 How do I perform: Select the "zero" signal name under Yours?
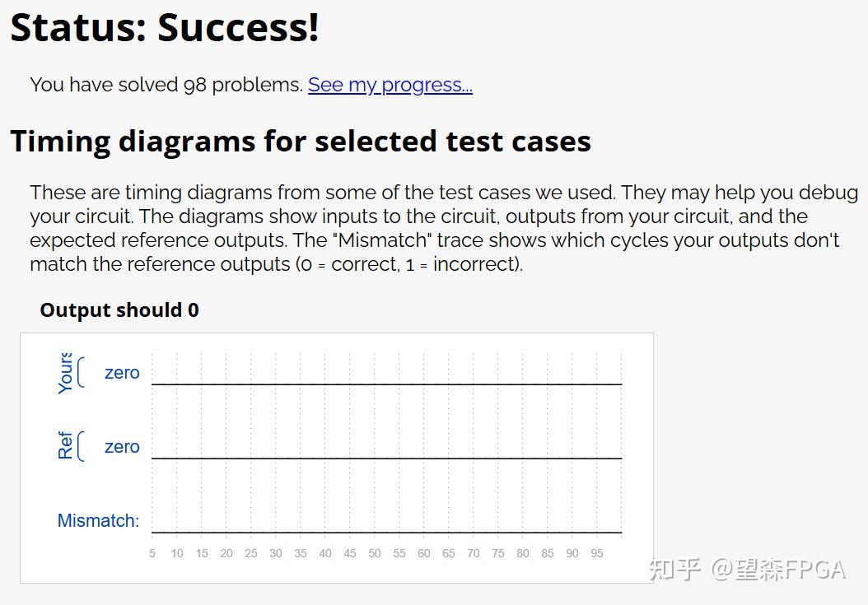(x=122, y=373)
